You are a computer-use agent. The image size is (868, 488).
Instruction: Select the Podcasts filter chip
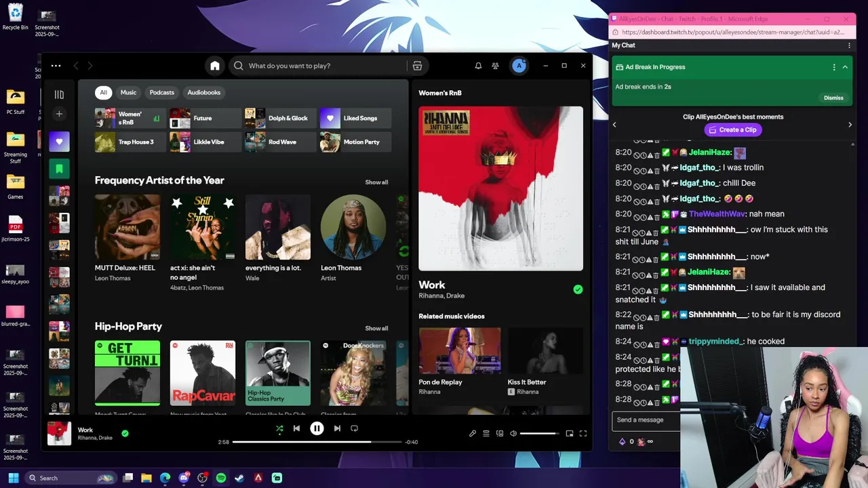(161, 92)
